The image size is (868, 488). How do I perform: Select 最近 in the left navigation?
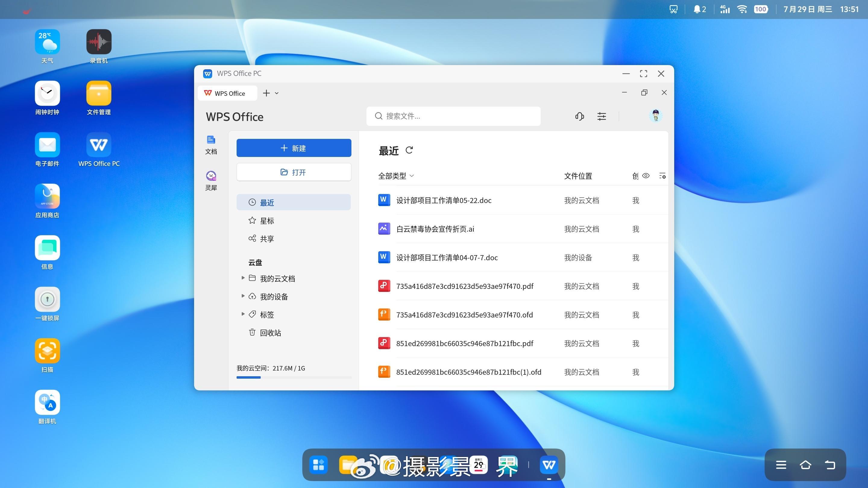coord(294,202)
